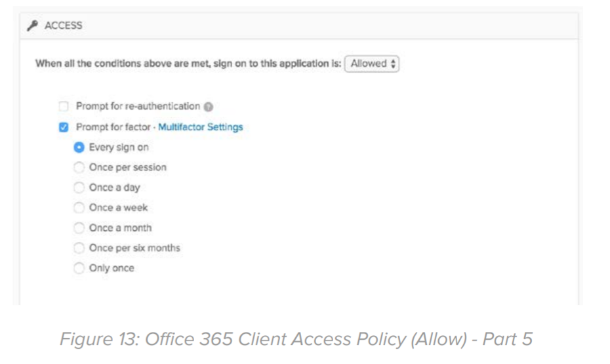Select the Once a month radio button
The image size is (610, 364).
point(79,228)
